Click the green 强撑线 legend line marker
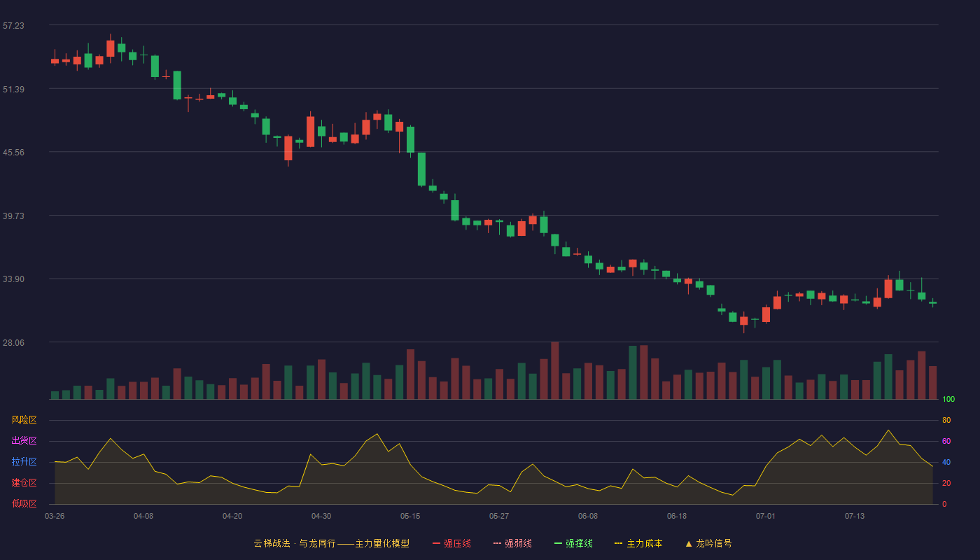Viewport: 980px width, 560px height. pos(558,543)
